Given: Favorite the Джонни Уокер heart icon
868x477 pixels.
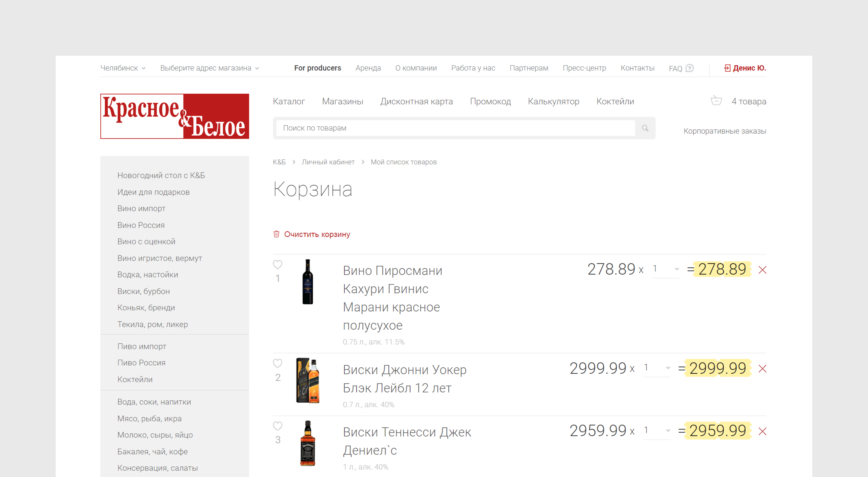Looking at the screenshot, I should (x=277, y=363).
